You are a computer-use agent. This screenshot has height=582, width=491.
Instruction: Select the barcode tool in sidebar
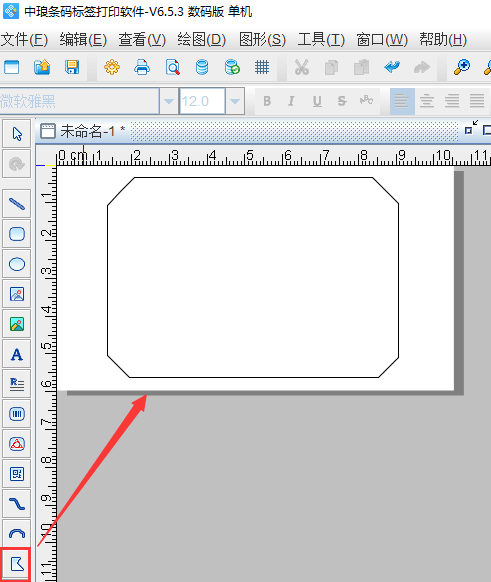pyautogui.click(x=17, y=413)
